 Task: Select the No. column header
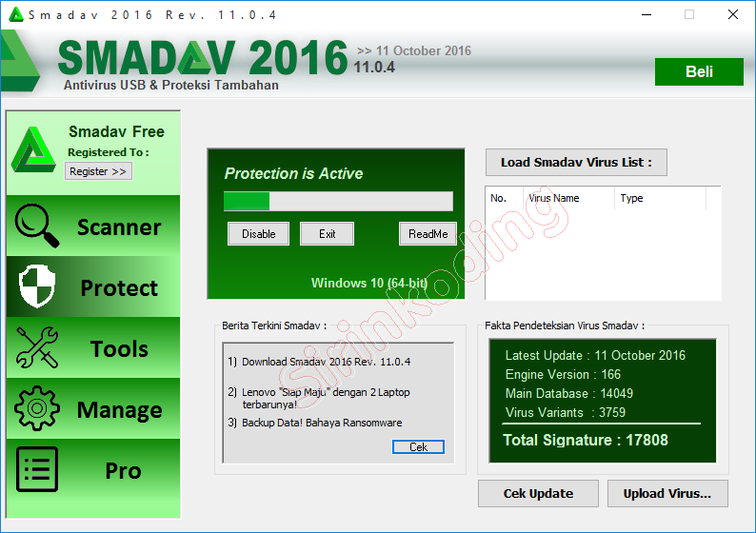[x=505, y=198]
